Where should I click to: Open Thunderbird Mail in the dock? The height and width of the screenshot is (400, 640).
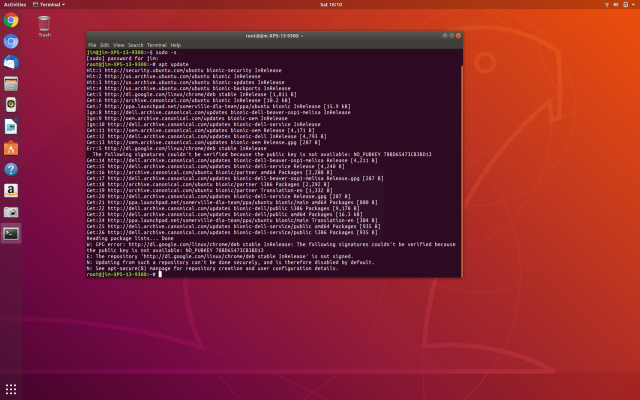pos(11,62)
